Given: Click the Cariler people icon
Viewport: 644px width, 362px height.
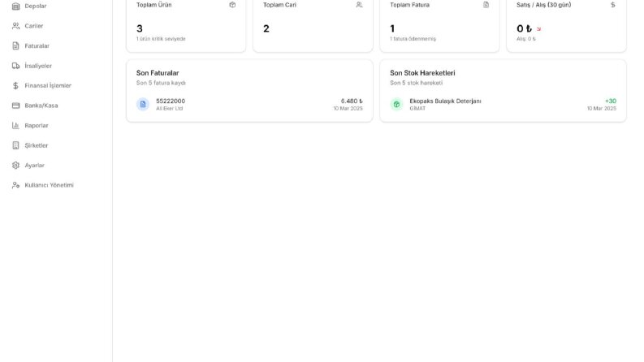Looking at the screenshot, I should (x=15, y=26).
